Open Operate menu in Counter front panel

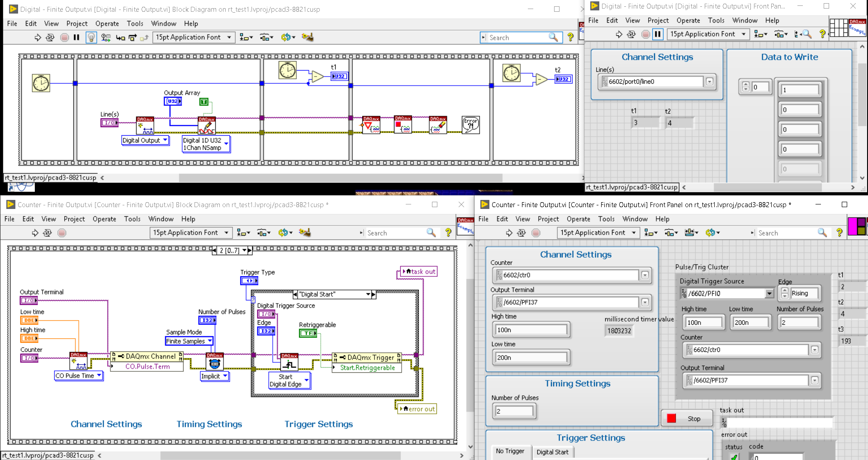(578, 219)
